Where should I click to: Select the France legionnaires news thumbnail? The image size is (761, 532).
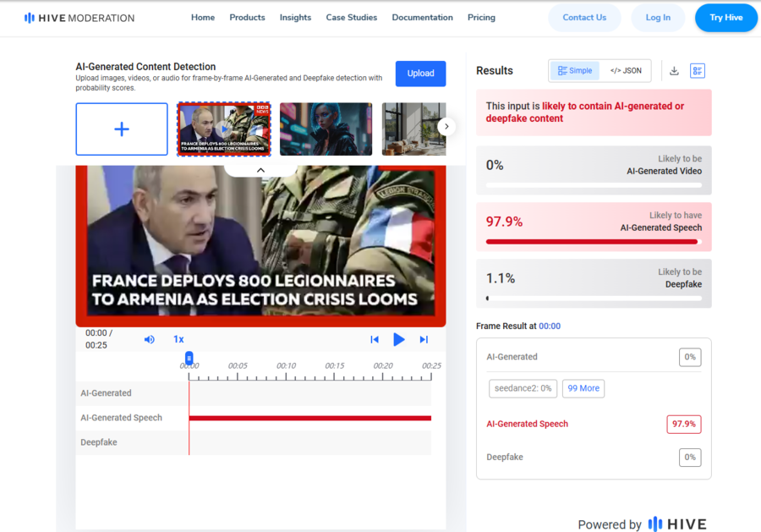pyautogui.click(x=224, y=129)
